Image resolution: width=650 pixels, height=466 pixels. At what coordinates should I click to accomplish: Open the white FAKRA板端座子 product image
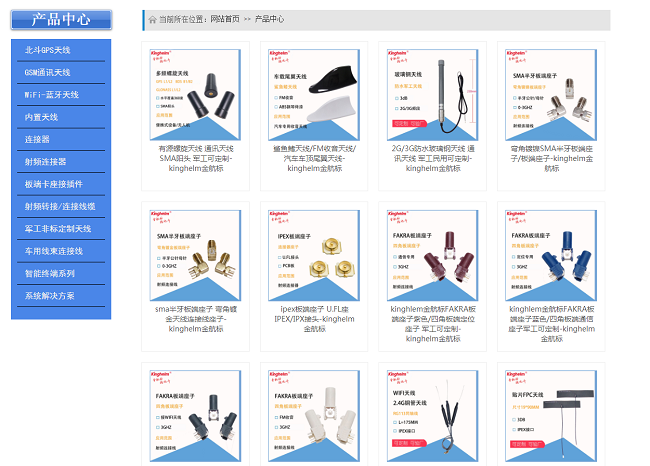[x=314, y=416]
